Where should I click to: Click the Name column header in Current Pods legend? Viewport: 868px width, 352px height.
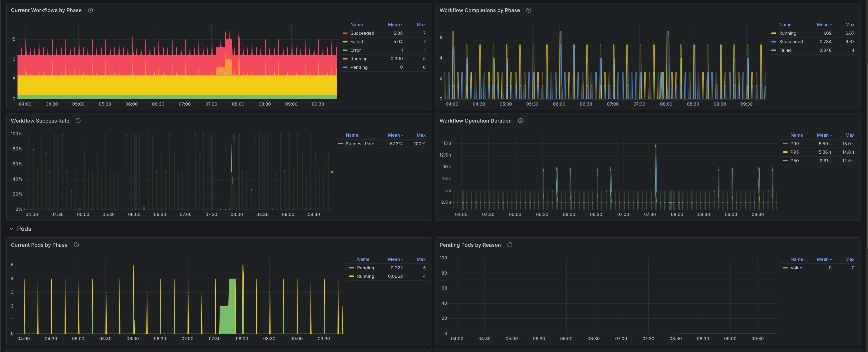pyautogui.click(x=363, y=259)
